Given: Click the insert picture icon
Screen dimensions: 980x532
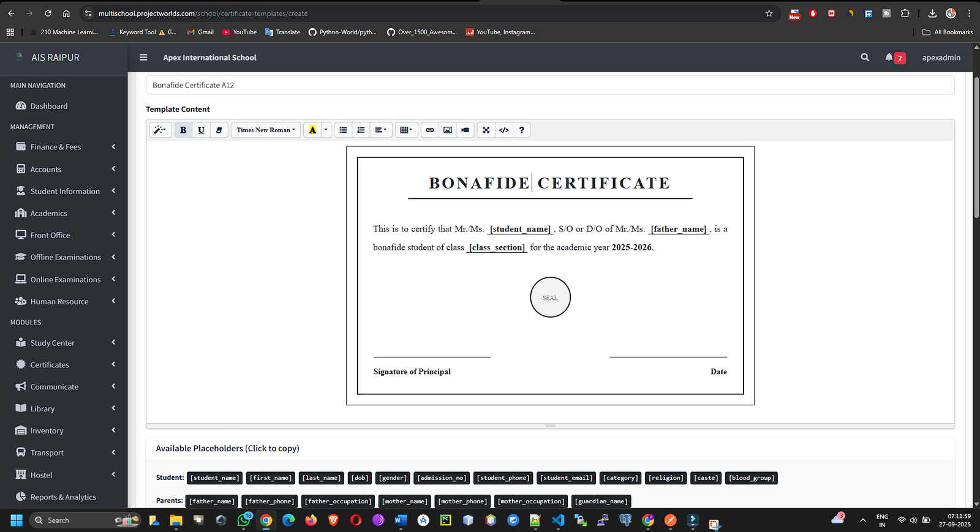Looking at the screenshot, I should 448,130.
